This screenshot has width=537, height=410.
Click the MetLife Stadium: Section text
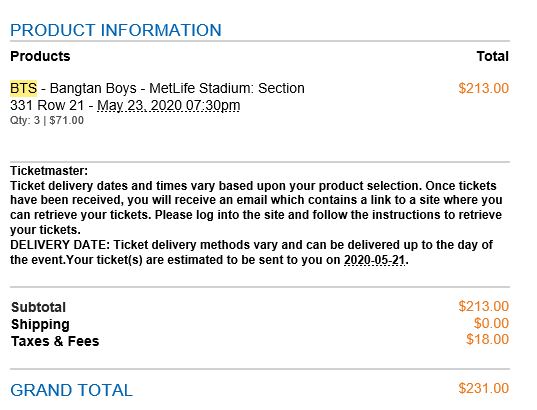click(227, 88)
